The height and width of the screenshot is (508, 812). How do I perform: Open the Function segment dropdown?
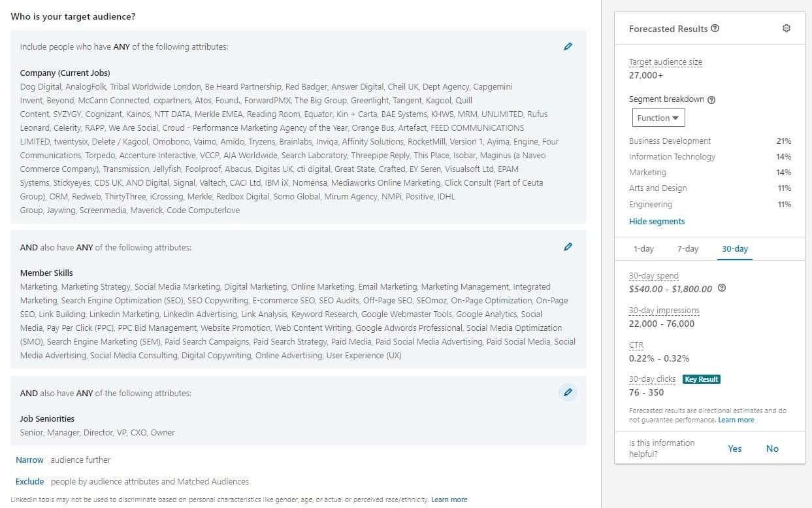pos(658,118)
